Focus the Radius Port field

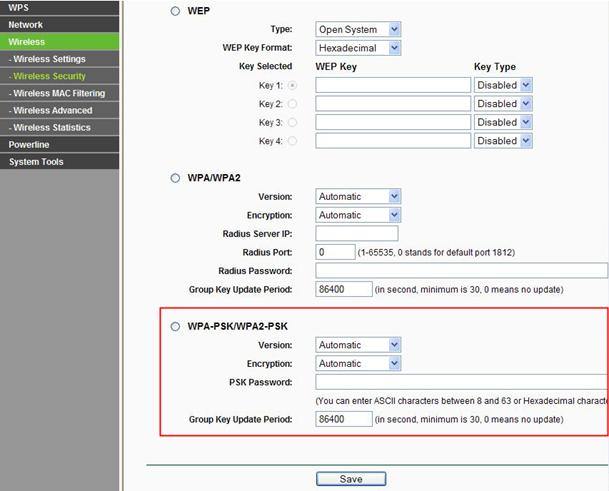[x=335, y=252]
